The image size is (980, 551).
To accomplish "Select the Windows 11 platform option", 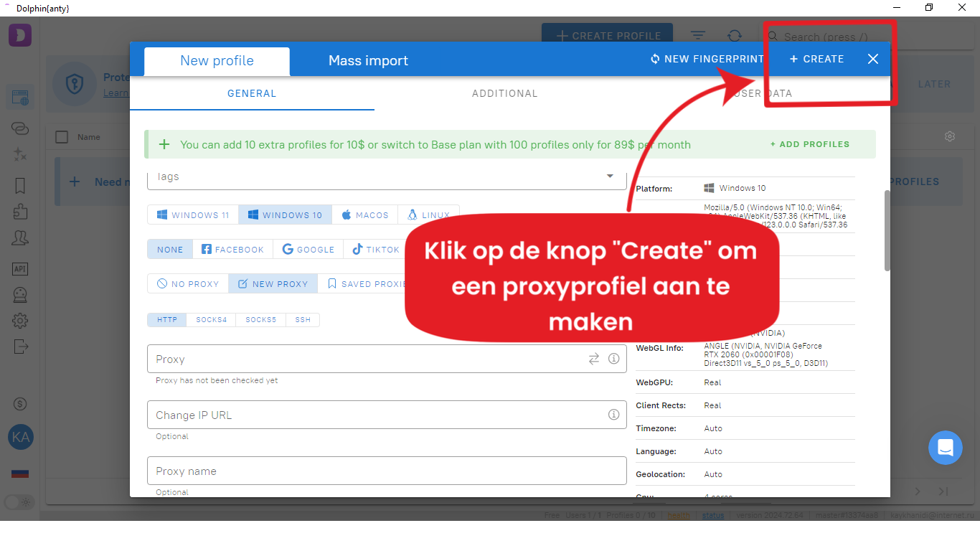I will (x=193, y=215).
